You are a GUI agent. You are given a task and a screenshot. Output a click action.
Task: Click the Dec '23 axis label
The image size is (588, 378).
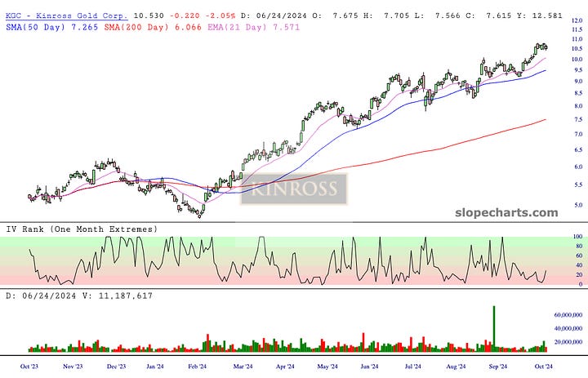(x=116, y=367)
